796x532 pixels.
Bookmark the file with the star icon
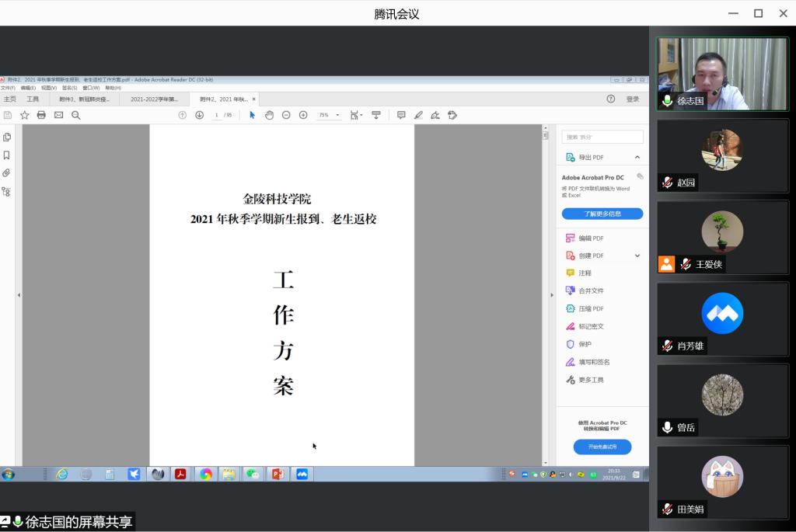click(24, 115)
